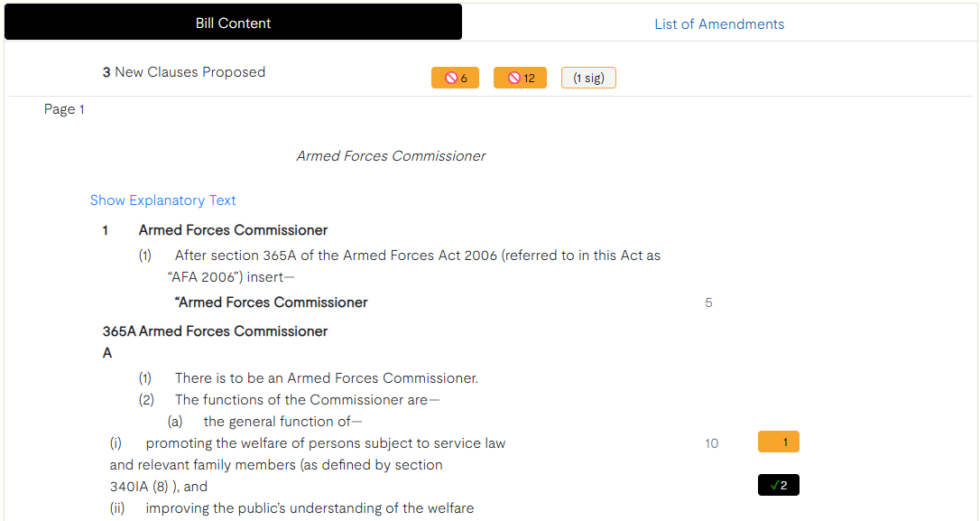Click the italic Armed Forces Commissioner heading

click(x=391, y=156)
